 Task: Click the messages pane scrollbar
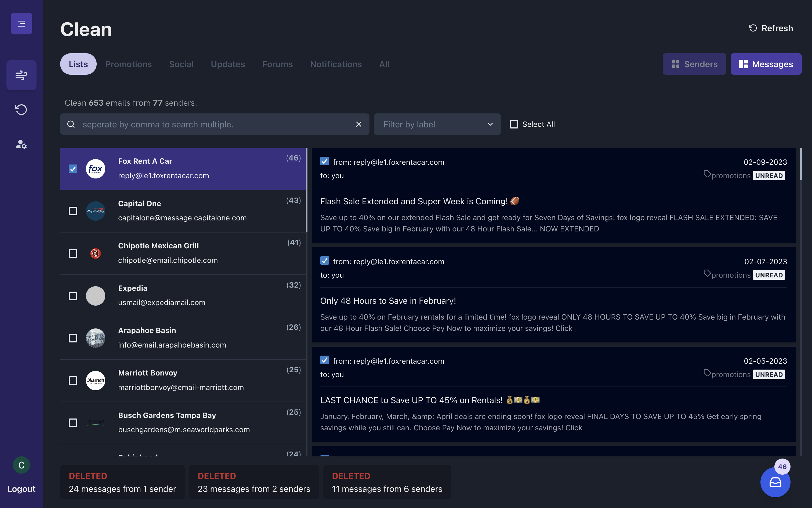pos(801,164)
